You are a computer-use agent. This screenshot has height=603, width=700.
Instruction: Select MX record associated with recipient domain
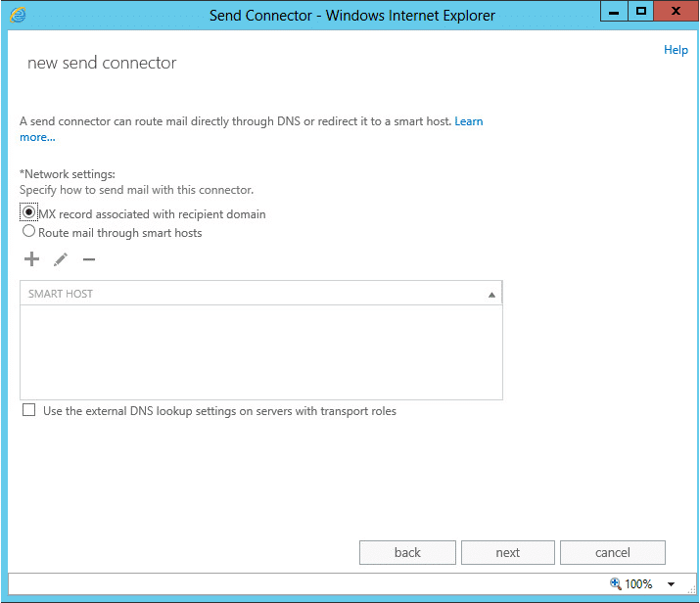click(x=29, y=213)
